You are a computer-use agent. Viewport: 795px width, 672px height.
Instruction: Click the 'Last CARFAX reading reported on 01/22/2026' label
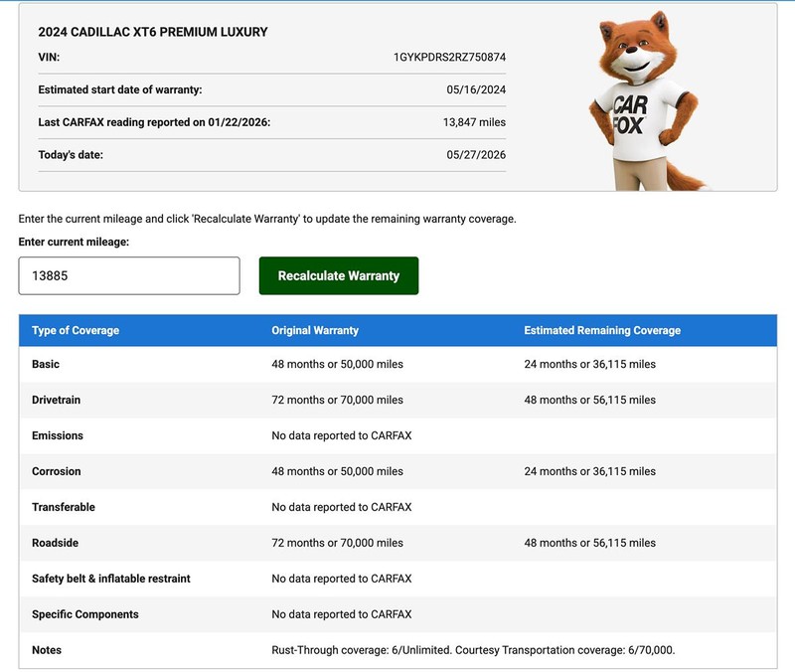154,122
